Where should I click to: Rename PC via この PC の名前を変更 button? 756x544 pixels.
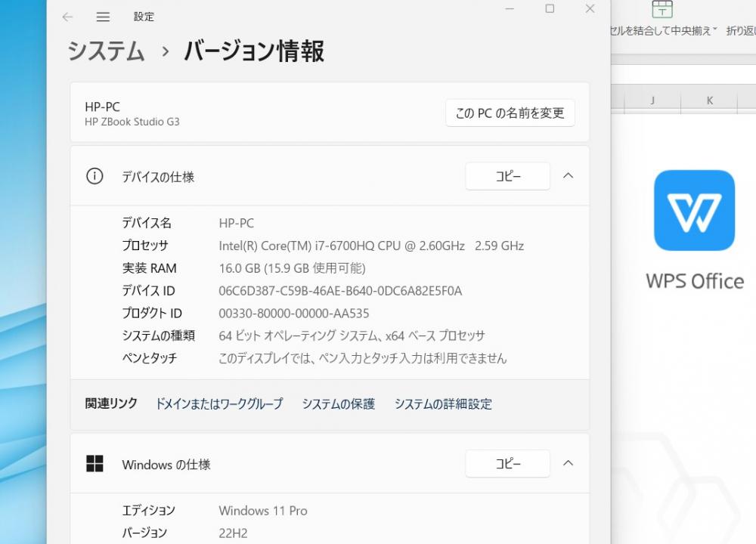(510, 113)
